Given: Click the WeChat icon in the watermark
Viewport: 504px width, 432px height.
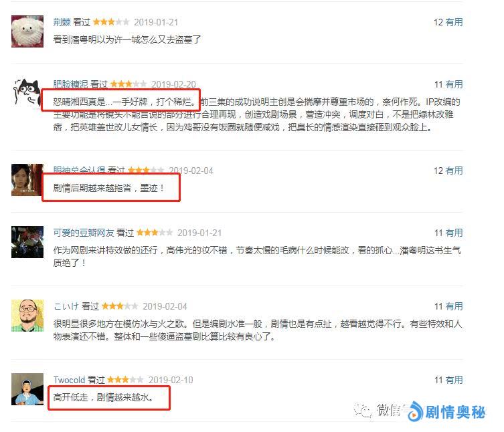Looking at the screenshot, I should pos(362,410).
